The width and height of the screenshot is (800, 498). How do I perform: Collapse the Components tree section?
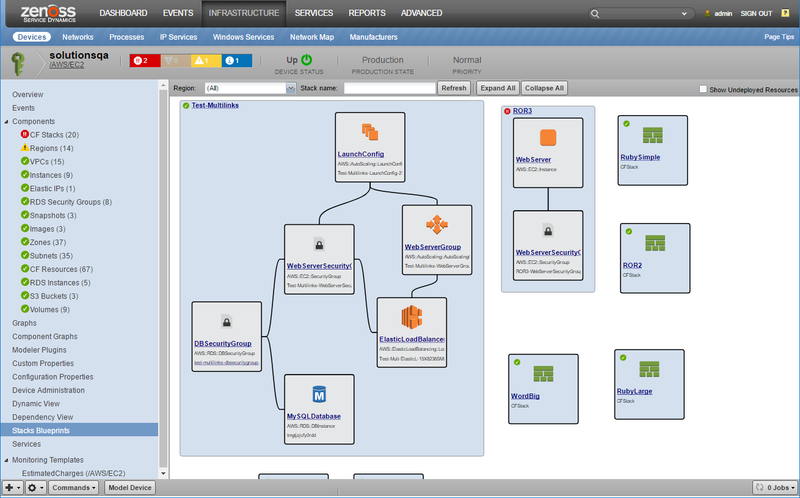click(x=7, y=121)
